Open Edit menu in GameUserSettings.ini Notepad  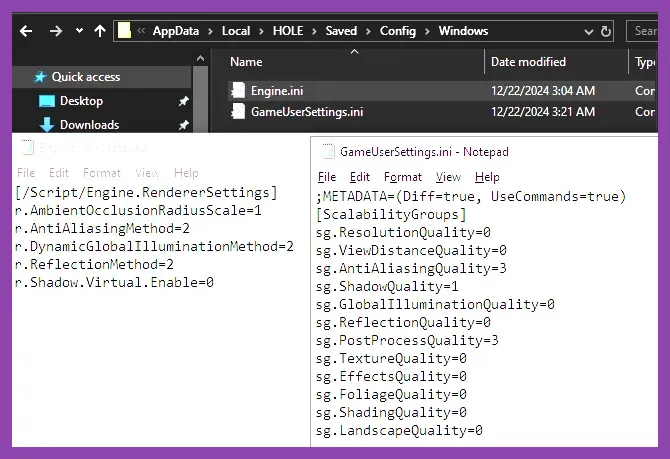tap(360, 177)
